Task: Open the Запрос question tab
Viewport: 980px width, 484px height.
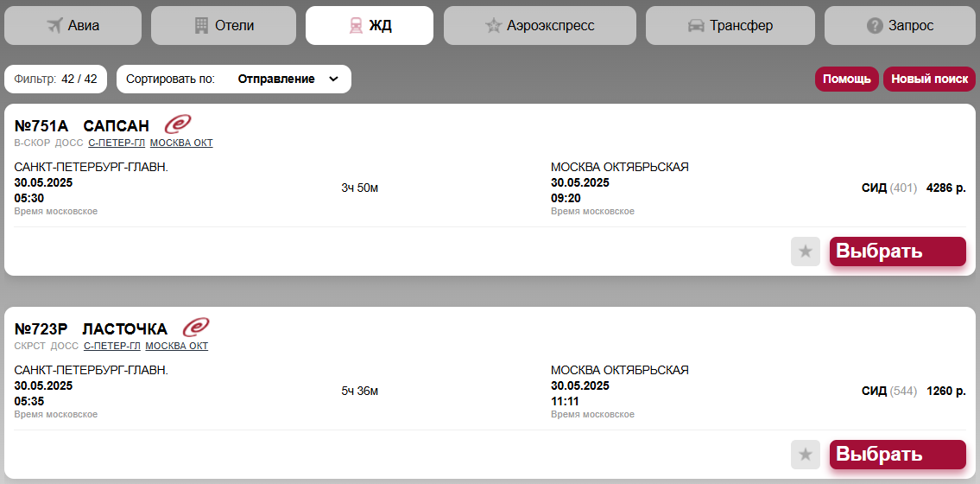Action: click(900, 25)
